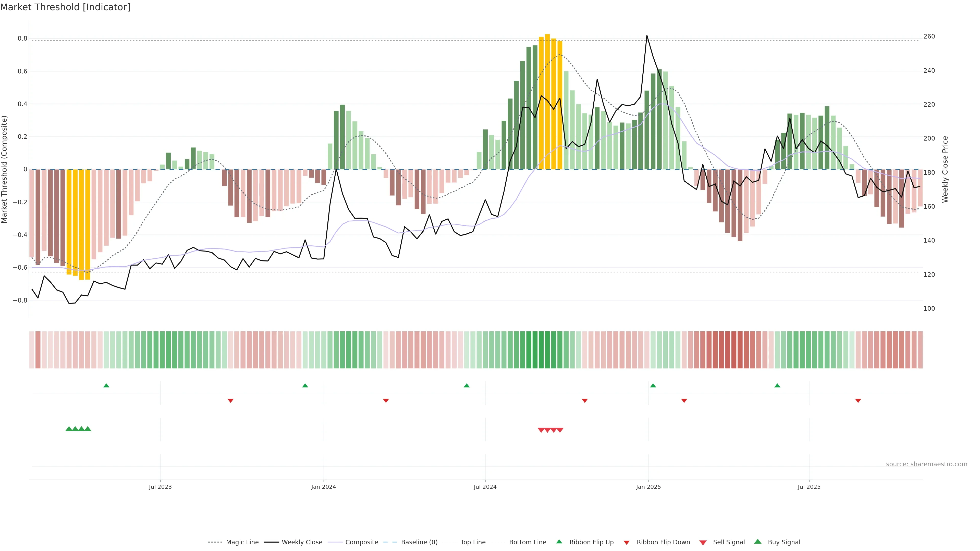Toggle the Magic Line legend entry
This screenshot has height=551, width=980.
(x=242, y=542)
